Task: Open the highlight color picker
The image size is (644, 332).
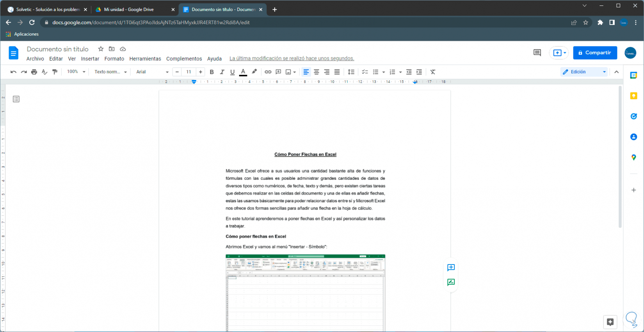Action: pos(254,72)
